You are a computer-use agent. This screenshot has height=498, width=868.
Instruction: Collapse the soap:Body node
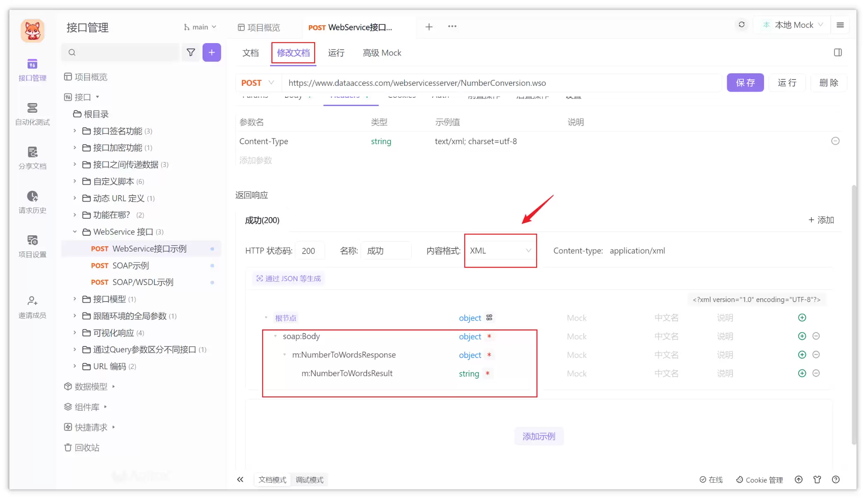click(275, 336)
